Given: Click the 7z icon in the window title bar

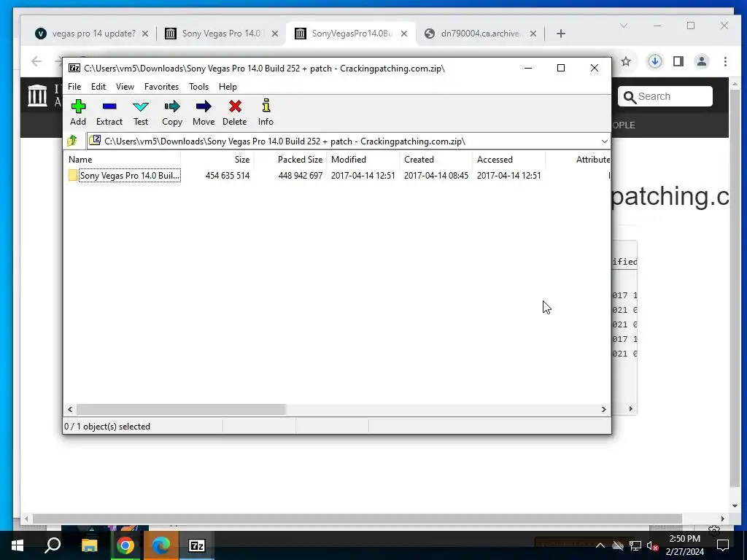Looking at the screenshot, I should point(74,68).
